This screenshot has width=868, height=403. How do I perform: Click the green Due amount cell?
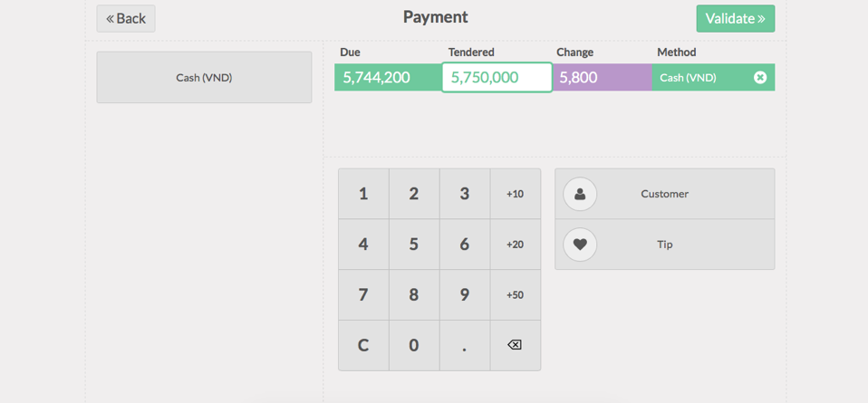click(388, 78)
